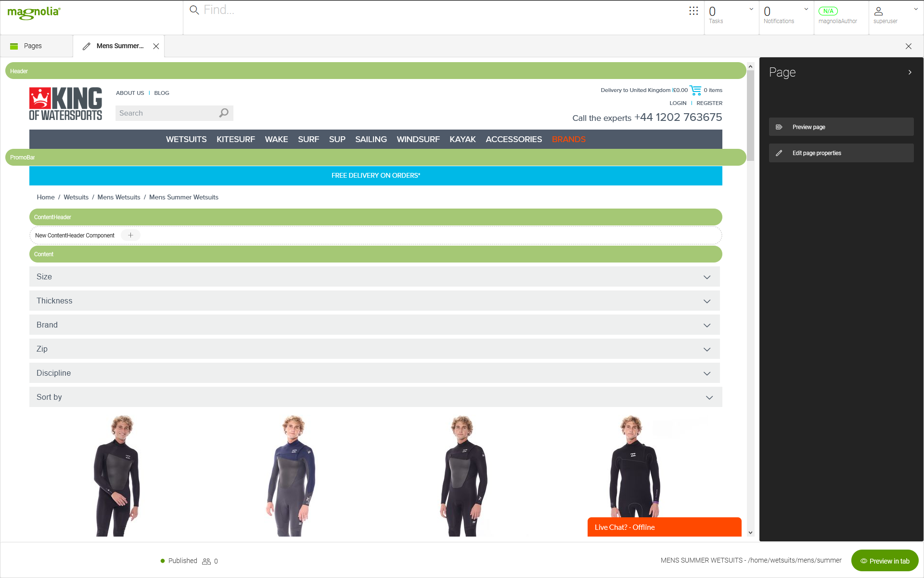
Task: Click the superuser profile icon
Action: point(878,11)
